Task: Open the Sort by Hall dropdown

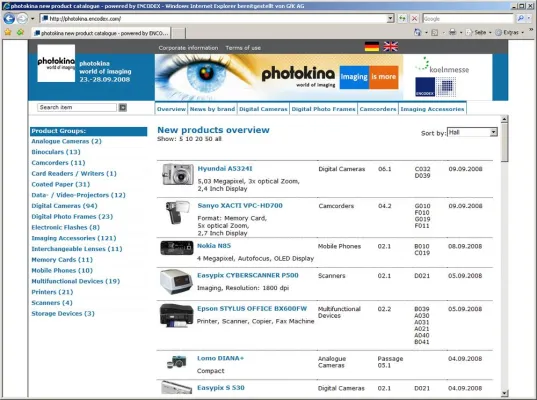Action: pos(472,132)
